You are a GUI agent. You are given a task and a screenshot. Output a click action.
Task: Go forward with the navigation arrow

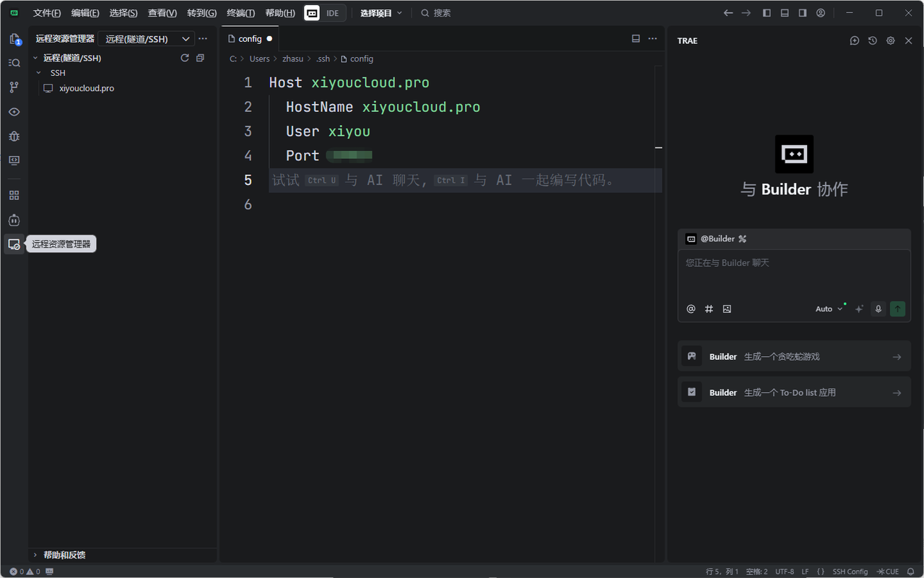coord(746,13)
